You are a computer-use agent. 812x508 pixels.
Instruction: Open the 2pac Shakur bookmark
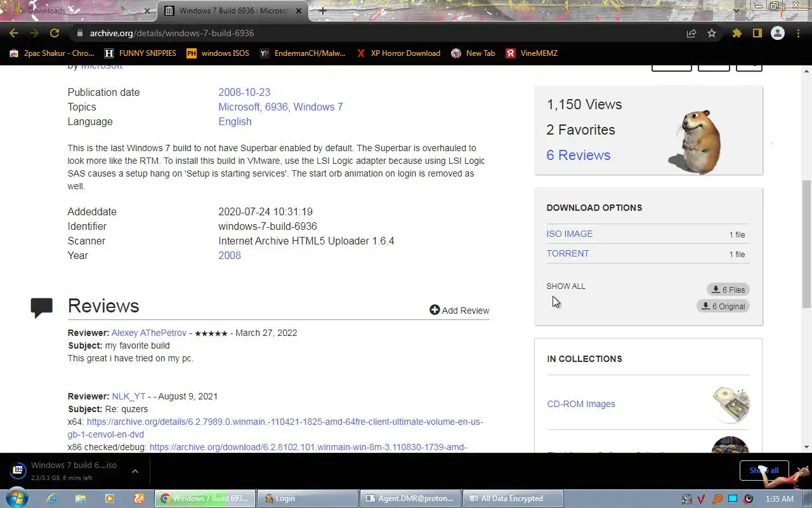click(51, 53)
